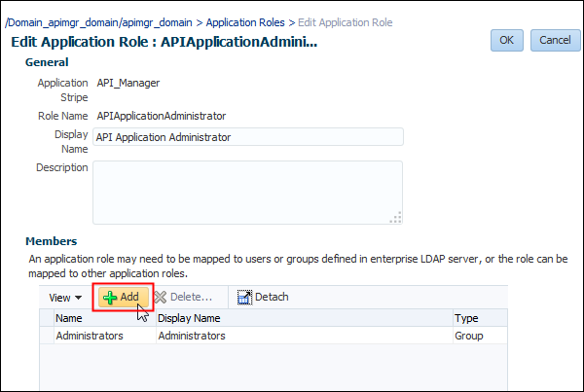Click the Display Name input field
The image size is (584, 392).
(248, 137)
